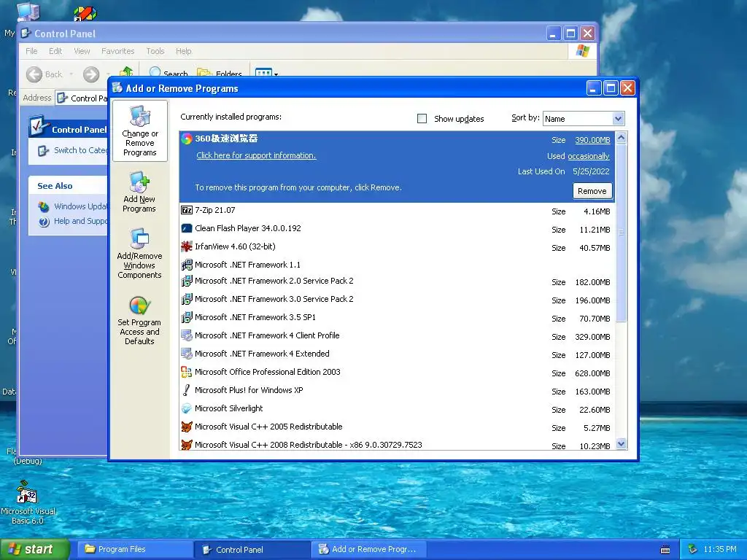Click the 11:35 PM clock
Screen dimensions: 747x560
click(x=719, y=550)
